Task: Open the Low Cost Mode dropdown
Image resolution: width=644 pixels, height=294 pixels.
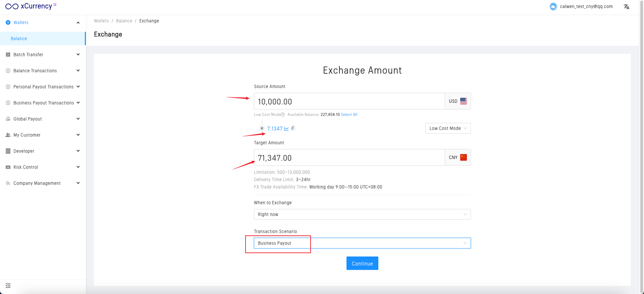Action: tap(448, 128)
